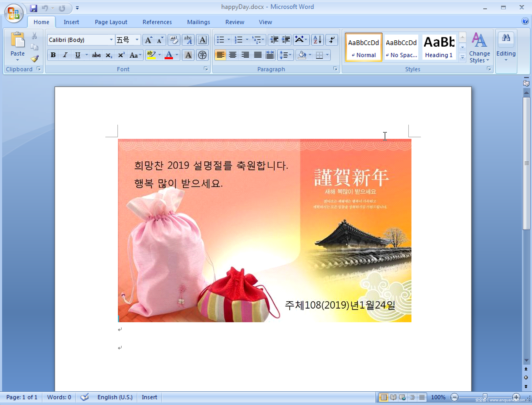
Task: Expand the Line Spacing dropdown
Action: coord(290,55)
